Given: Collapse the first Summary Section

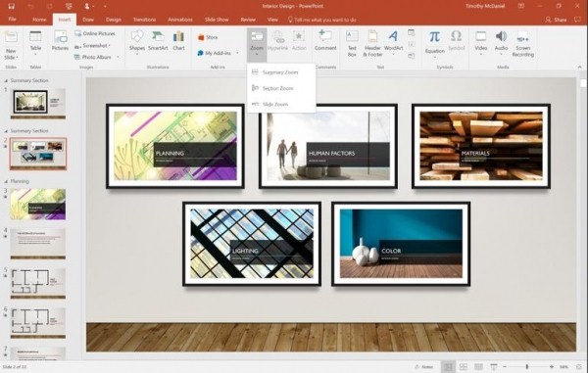Looking at the screenshot, I should point(6,80).
